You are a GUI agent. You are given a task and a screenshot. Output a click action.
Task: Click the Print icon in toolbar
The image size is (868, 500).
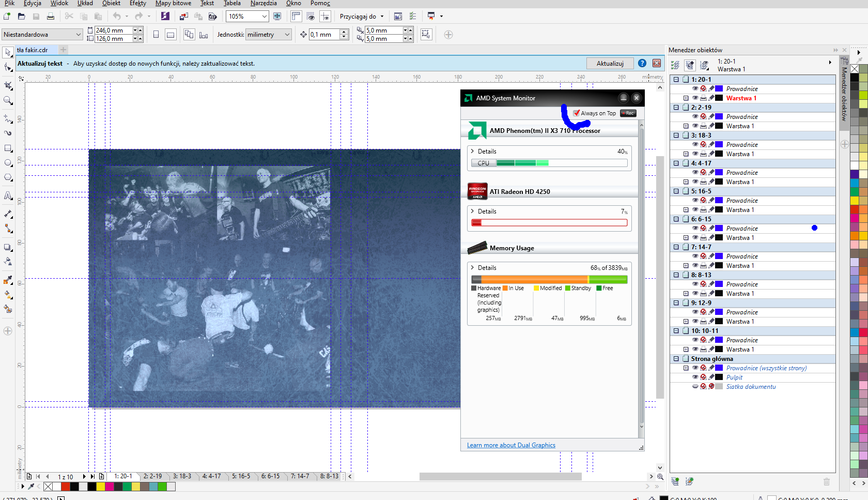(x=51, y=17)
